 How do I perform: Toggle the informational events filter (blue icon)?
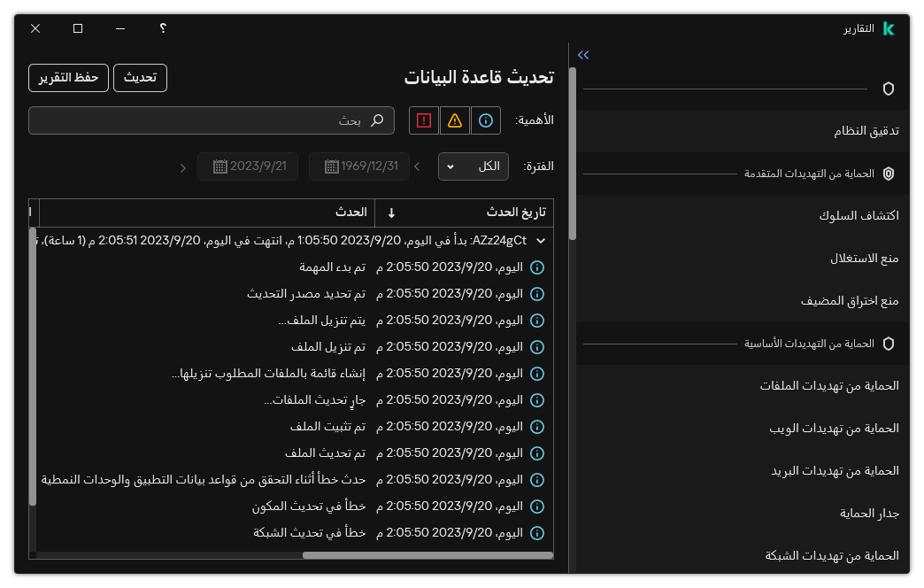pos(485,120)
